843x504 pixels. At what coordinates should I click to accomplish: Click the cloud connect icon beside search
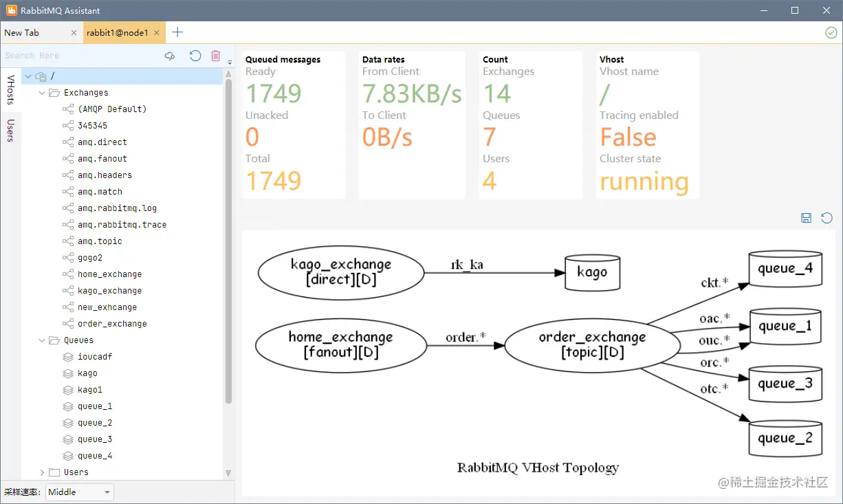(170, 56)
